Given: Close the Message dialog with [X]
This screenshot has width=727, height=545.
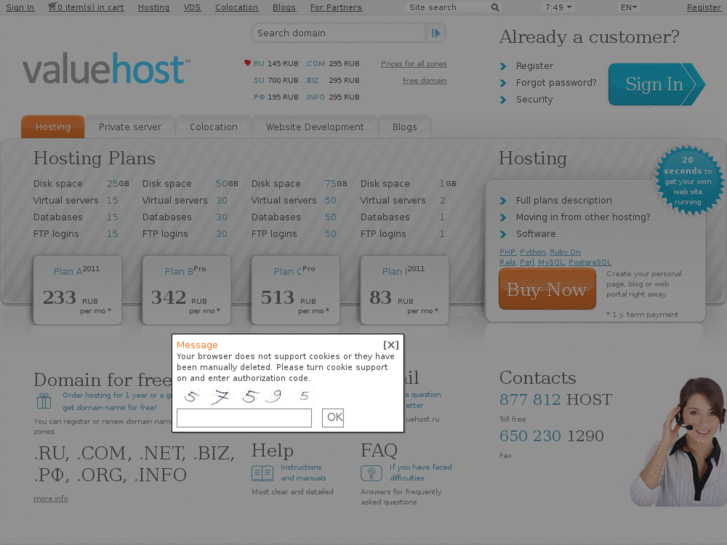Looking at the screenshot, I should pyautogui.click(x=391, y=345).
